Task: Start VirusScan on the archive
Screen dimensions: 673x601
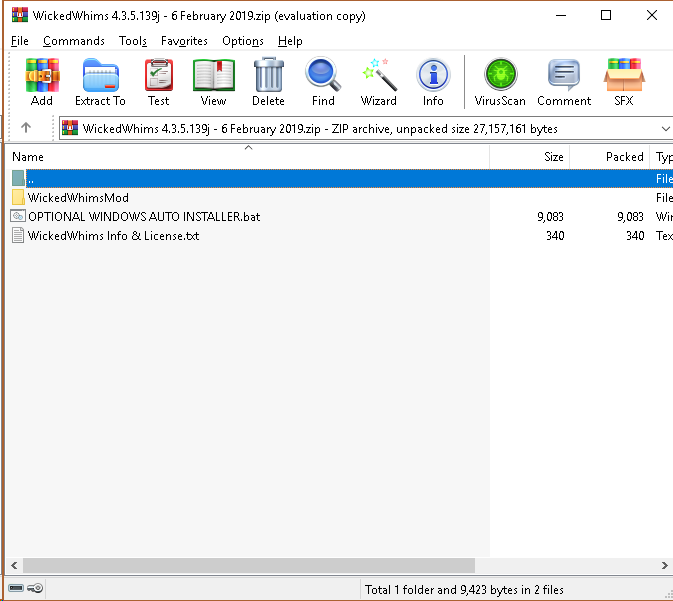Action: pyautogui.click(x=500, y=82)
